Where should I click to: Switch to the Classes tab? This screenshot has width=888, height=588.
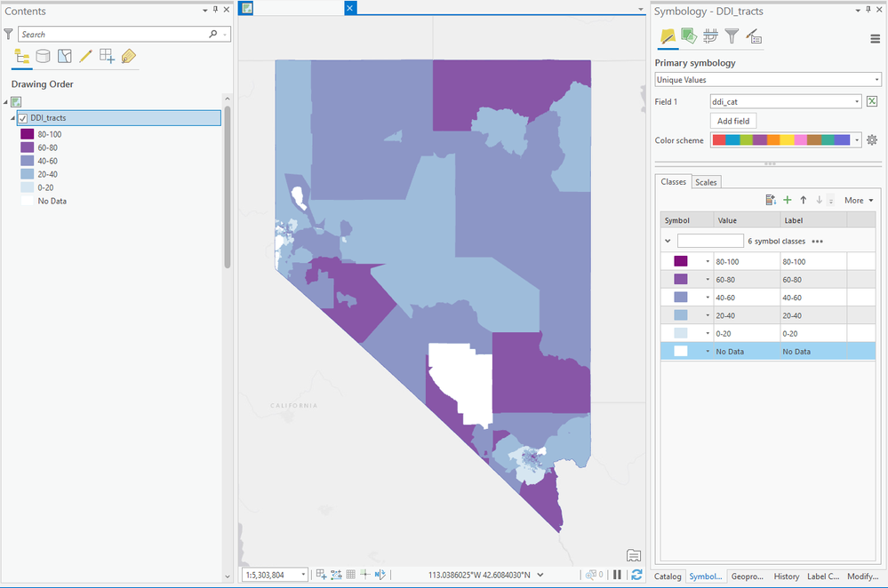point(674,182)
